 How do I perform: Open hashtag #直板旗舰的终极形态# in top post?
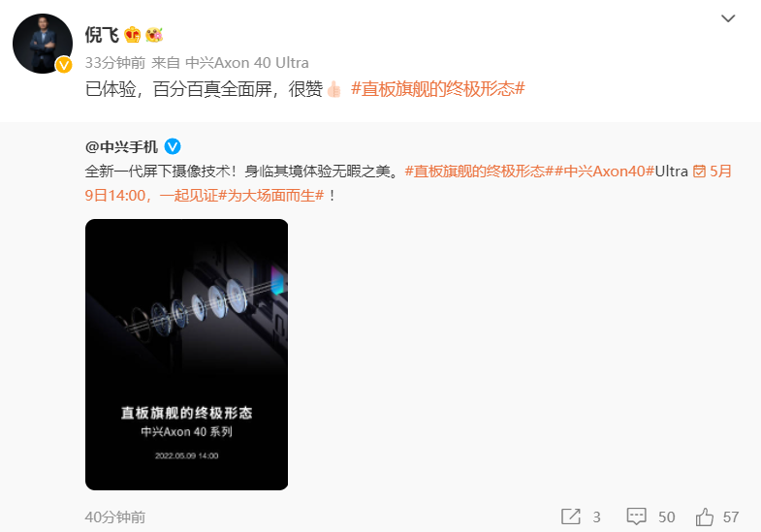pyautogui.click(x=438, y=89)
